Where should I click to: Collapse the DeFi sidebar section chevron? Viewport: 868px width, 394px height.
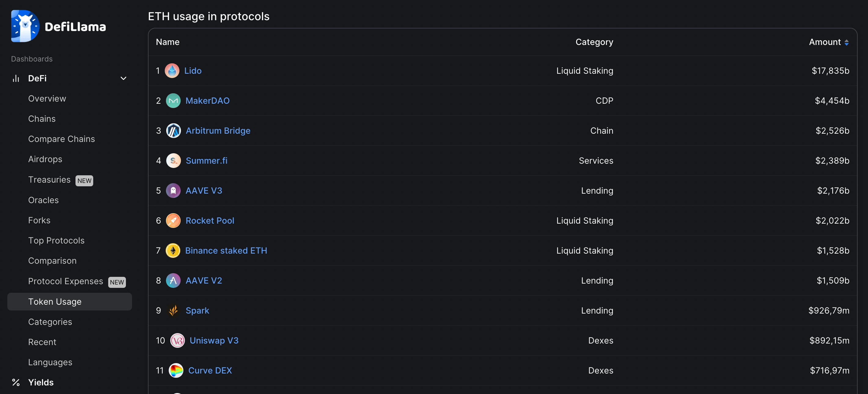point(123,79)
